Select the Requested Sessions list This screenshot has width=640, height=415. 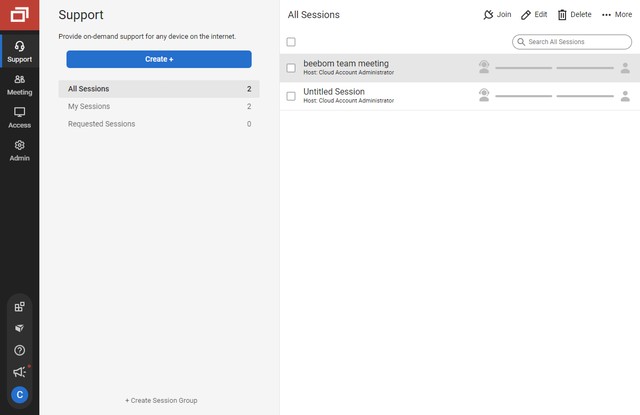coord(159,124)
